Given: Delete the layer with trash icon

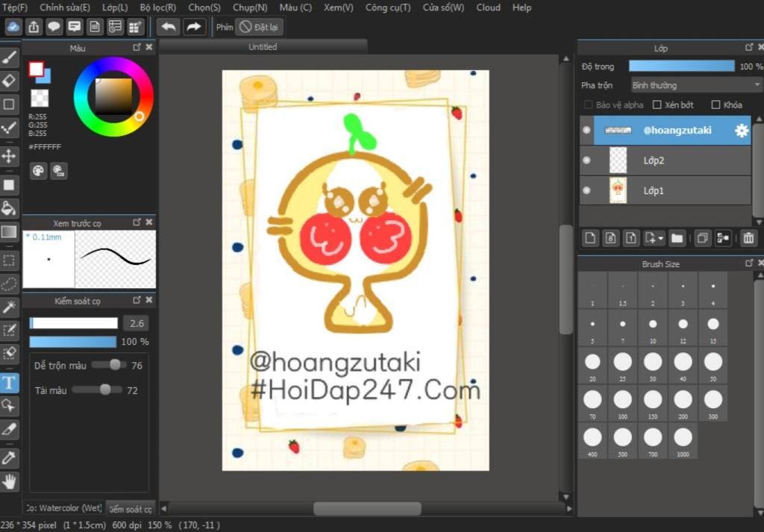Looking at the screenshot, I should tap(748, 238).
